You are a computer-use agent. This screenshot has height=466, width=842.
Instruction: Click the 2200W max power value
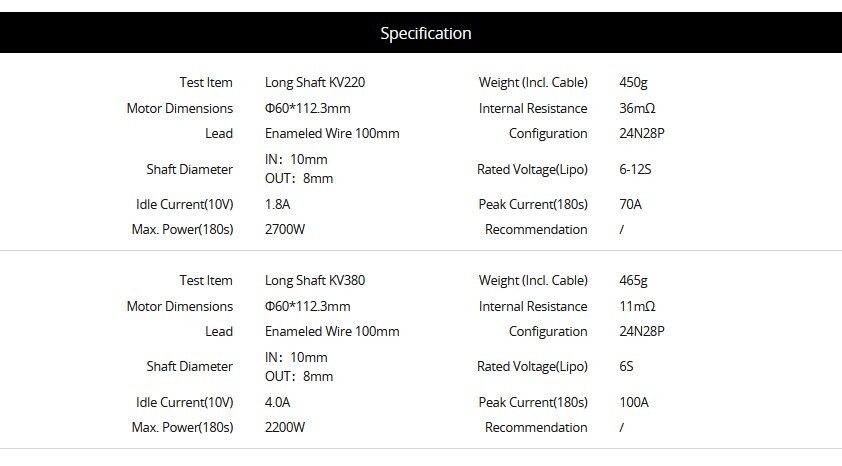click(x=285, y=428)
